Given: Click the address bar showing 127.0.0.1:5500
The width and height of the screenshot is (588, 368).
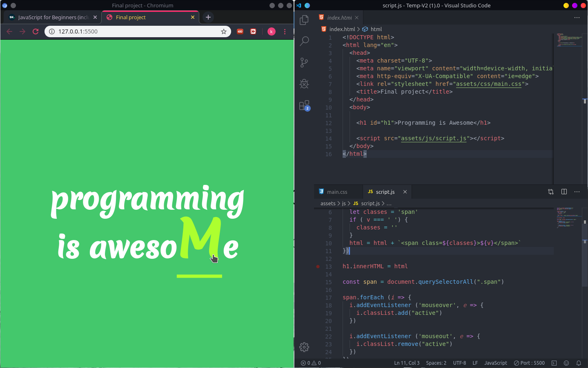Looking at the screenshot, I should pos(138,31).
